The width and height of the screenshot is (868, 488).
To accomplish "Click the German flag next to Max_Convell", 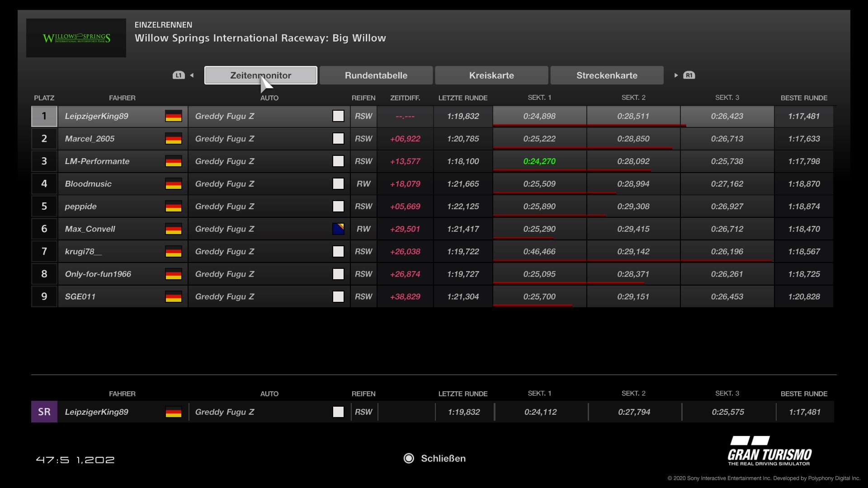I will pyautogui.click(x=173, y=229).
